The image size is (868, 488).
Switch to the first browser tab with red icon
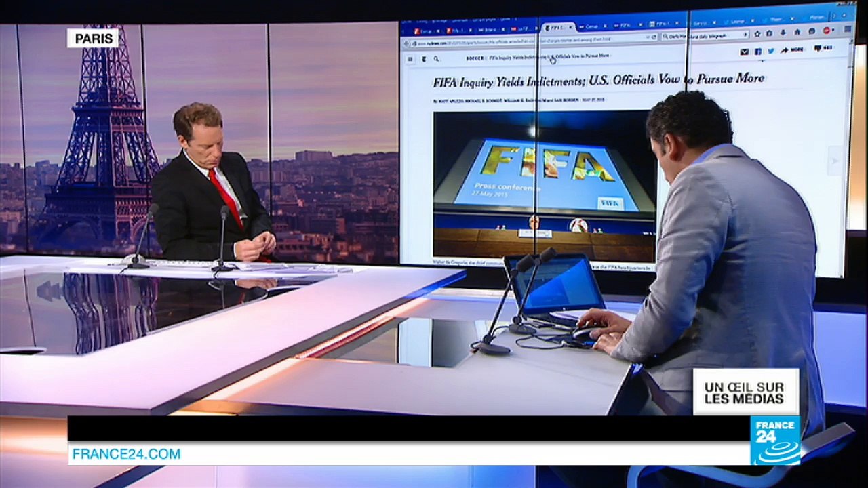point(428,31)
